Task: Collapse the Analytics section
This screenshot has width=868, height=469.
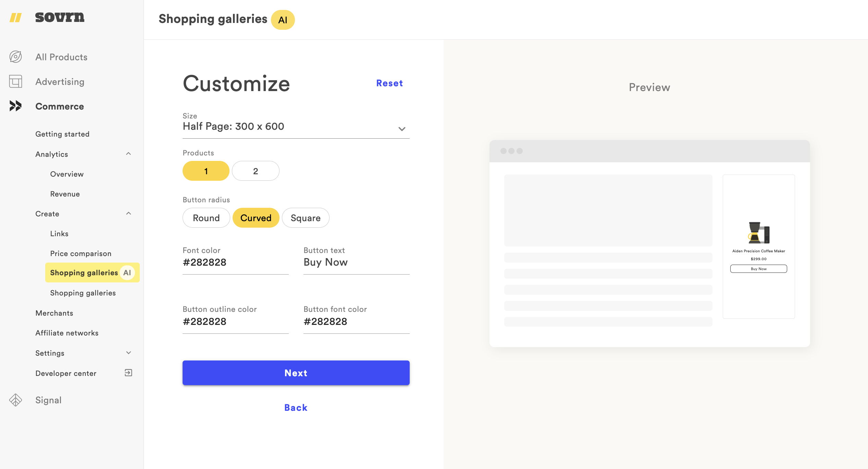Action: (128, 154)
